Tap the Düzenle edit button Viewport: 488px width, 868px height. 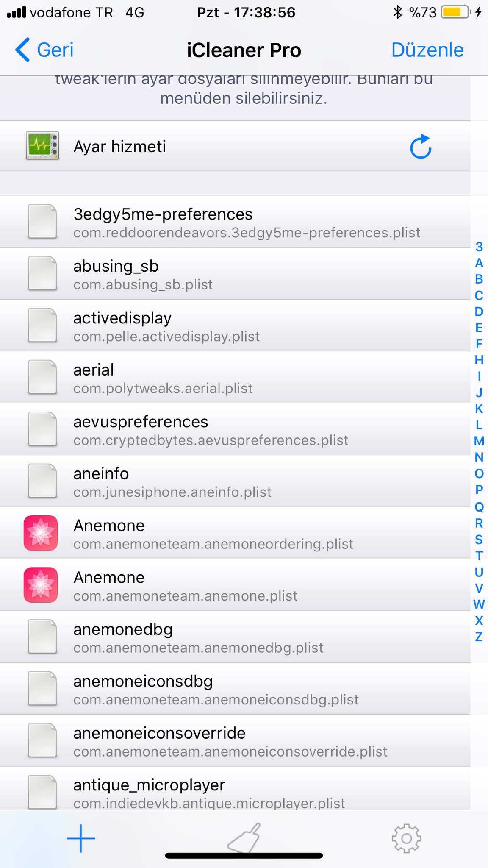(x=427, y=50)
